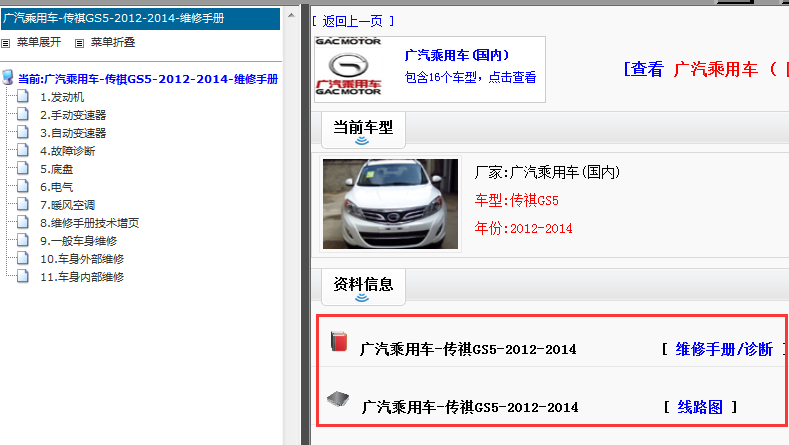Screen dimensions: 789x445
Task: Click second row title 广汽乘用车-传祺GS5-2012-2014 by 线路图
Action: coord(470,407)
